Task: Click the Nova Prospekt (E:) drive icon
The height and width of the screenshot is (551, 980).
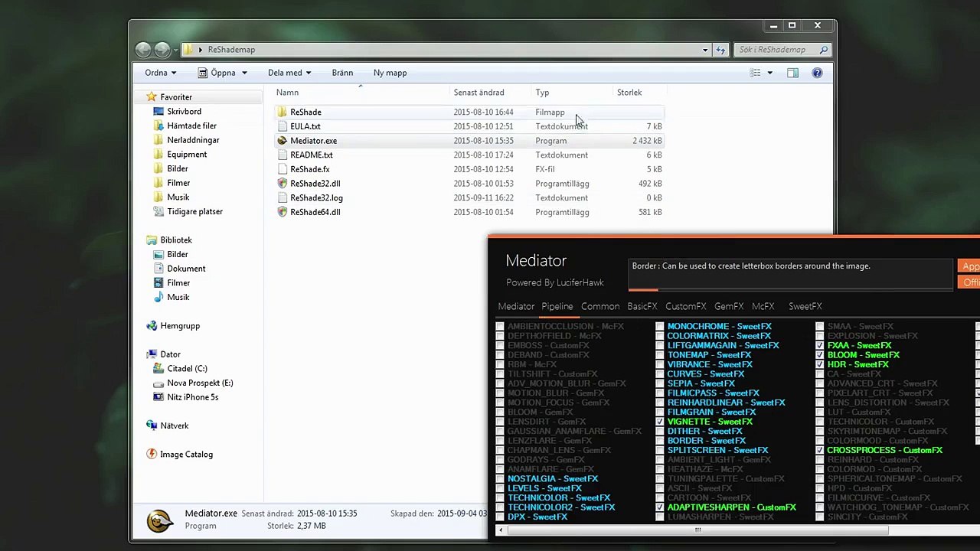Action: (158, 383)
